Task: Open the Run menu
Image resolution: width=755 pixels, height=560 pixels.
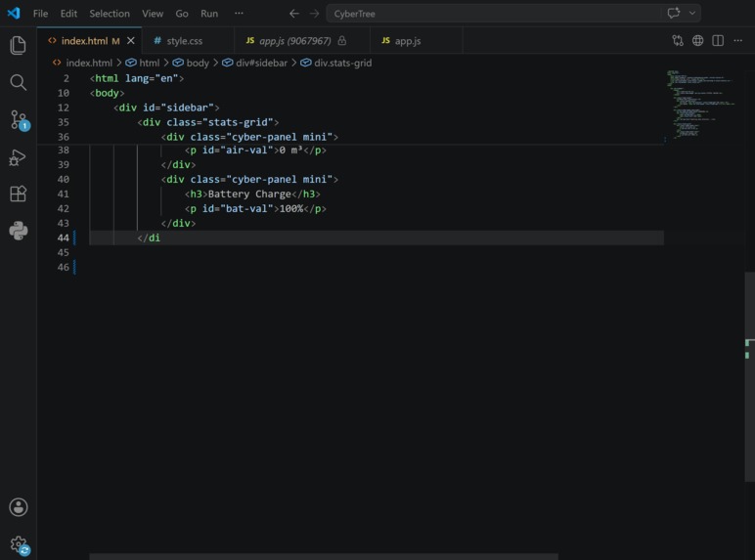Action: (209, 14)
